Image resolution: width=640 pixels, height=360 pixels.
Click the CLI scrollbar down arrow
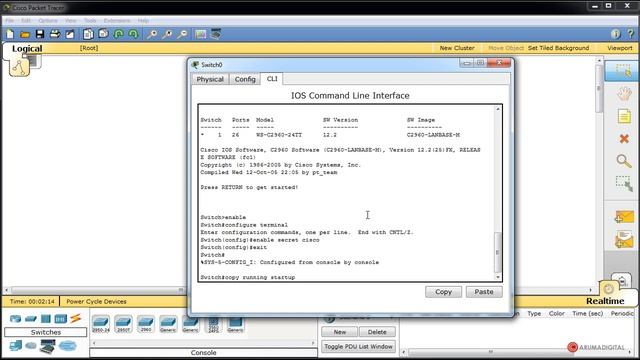[498, 277]
